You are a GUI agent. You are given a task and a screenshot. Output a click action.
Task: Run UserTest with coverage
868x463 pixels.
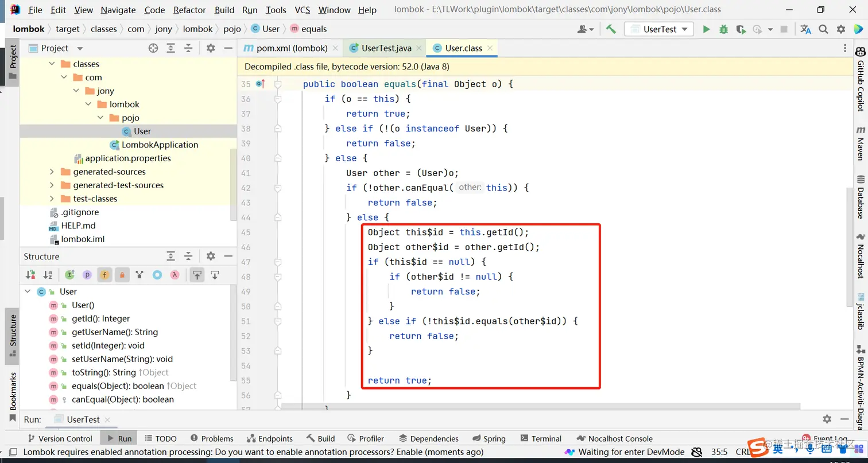tap(741, 29)
